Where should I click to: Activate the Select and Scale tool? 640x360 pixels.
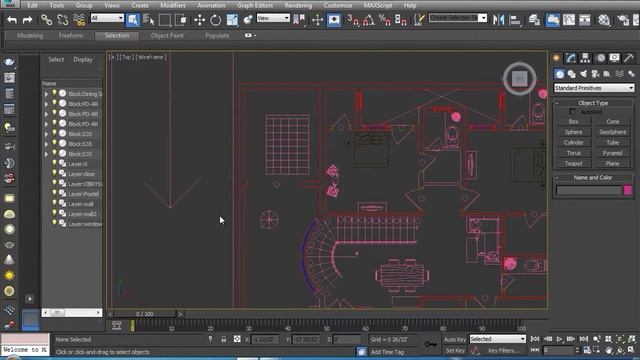[x=232, y=20]
